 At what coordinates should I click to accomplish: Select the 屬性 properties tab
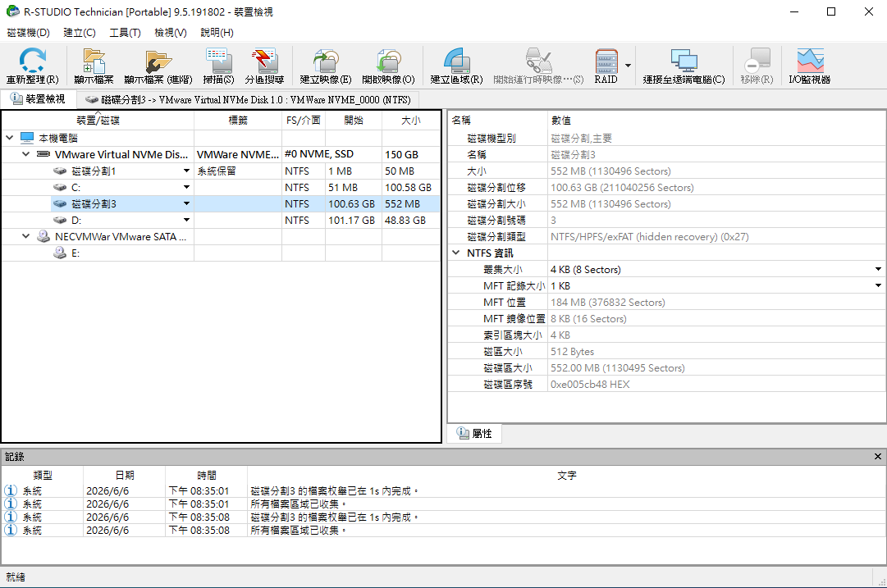474,433
